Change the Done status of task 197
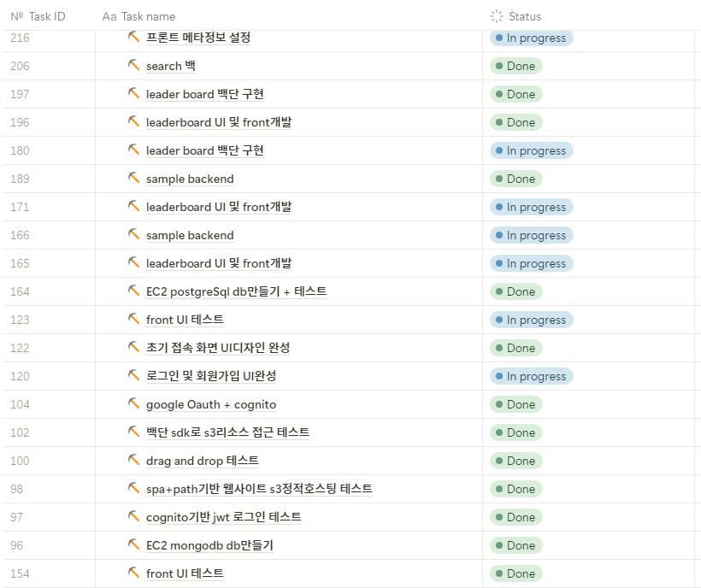This screenshot has height=588, width=701. tap(515, 94)
